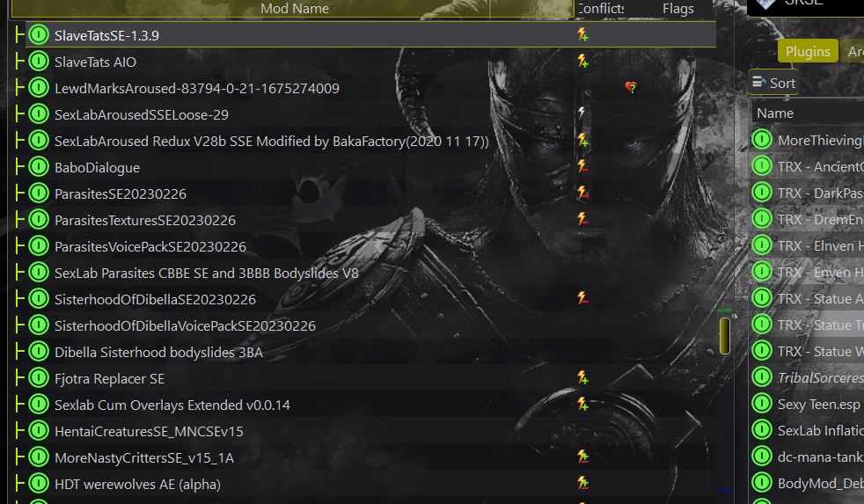Toggle Sexlab Cum Overlays Extended enabled icon
Screen dimensions: 864x504
(x=39, y=405)
